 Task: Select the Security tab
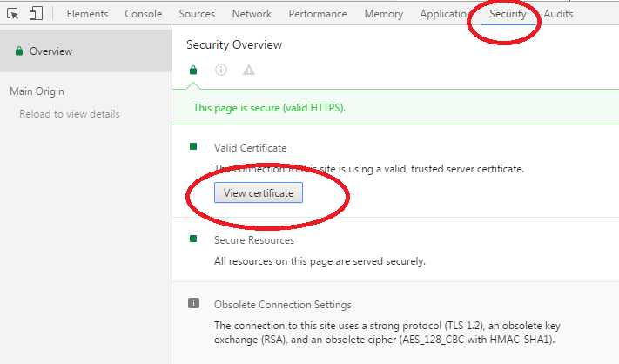click(x=508, y=14)
